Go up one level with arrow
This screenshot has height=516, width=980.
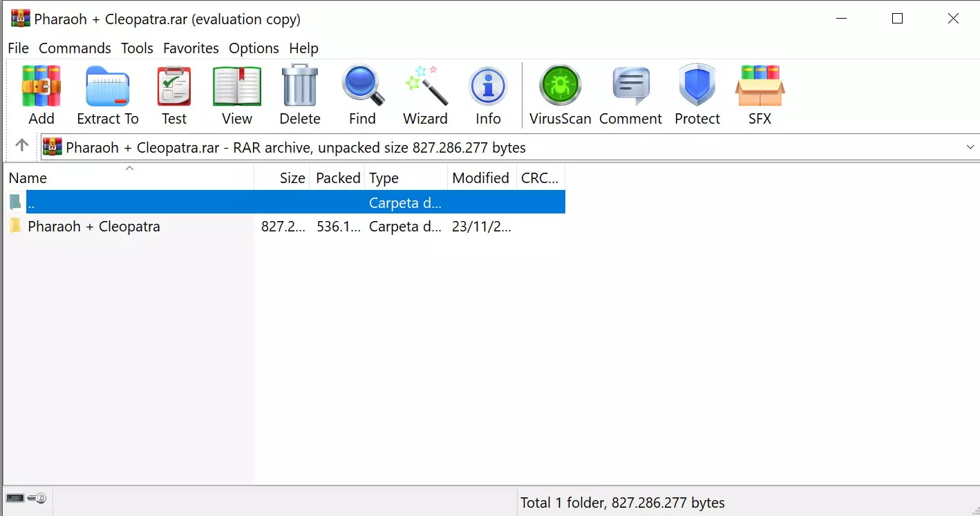(x=21, y=146)
